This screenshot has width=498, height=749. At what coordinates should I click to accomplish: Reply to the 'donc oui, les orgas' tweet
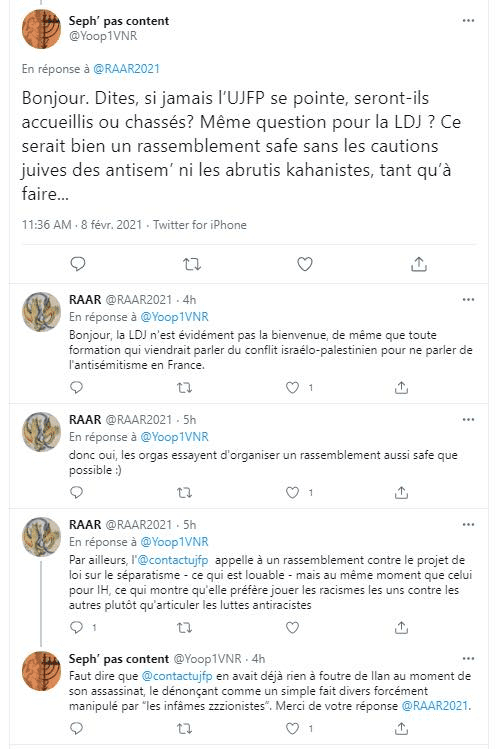pyautogui.click(x=76, y=492)
